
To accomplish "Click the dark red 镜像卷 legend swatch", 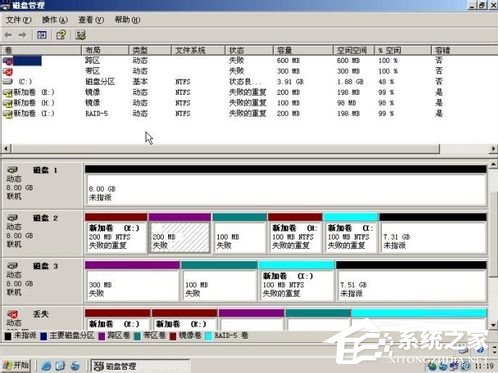I will 173,336.
